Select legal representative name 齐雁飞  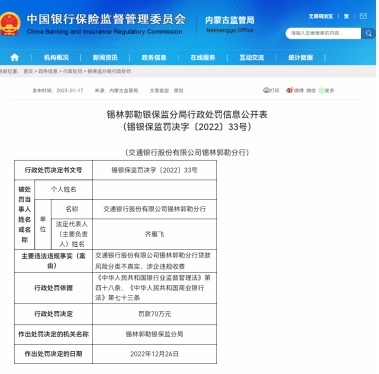coord(154,234)
